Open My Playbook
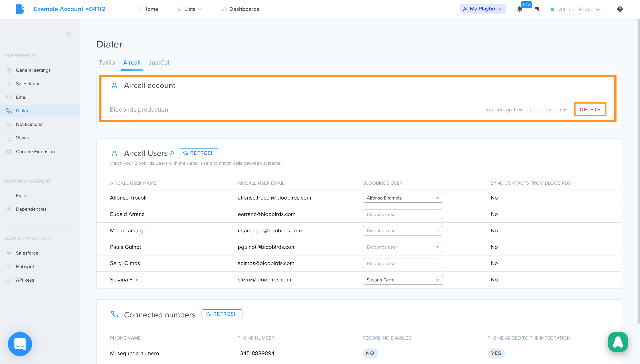This screenshot has height=364, width=640. coord(483,9)
